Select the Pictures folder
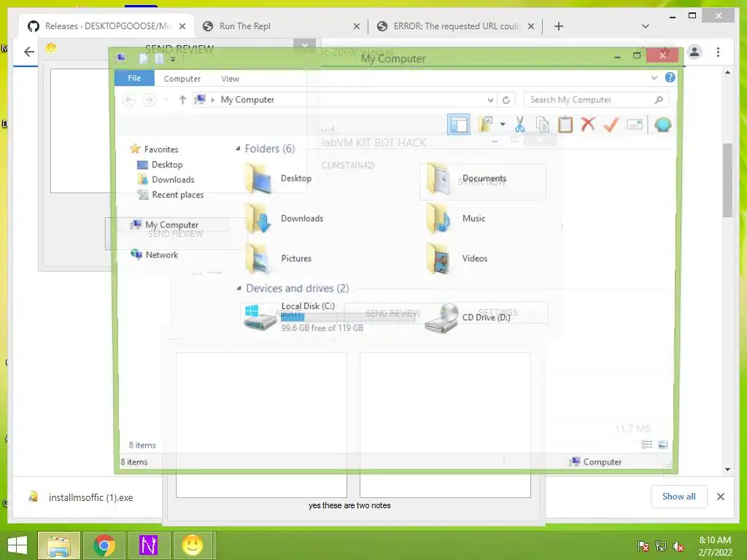This screenshot has height=560, width=747. coord(278,259)
